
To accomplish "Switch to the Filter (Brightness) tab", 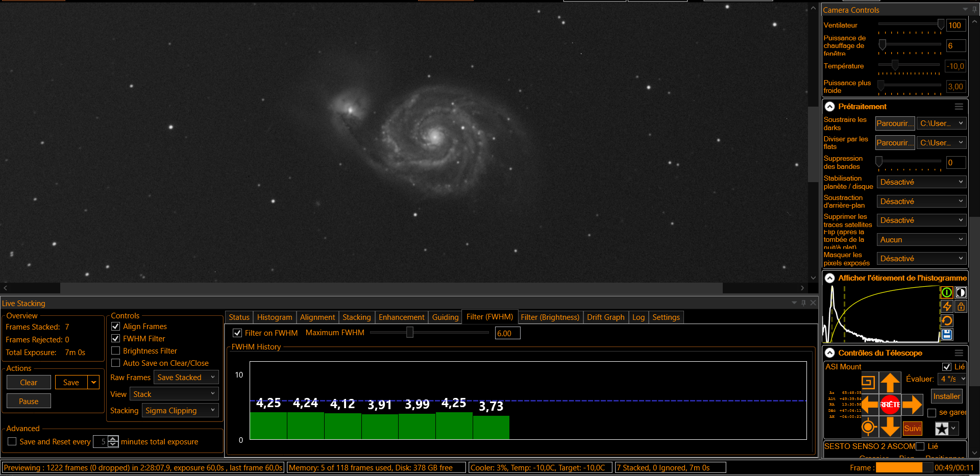I will point(550,317).
